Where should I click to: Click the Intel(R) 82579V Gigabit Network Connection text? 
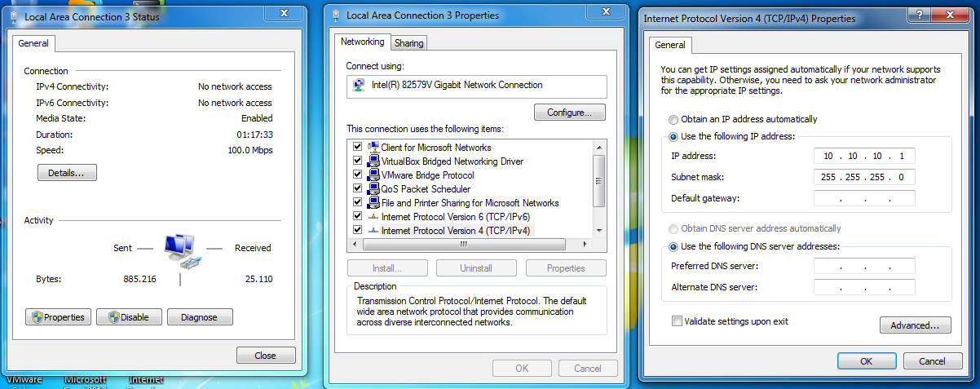point(457,85)
